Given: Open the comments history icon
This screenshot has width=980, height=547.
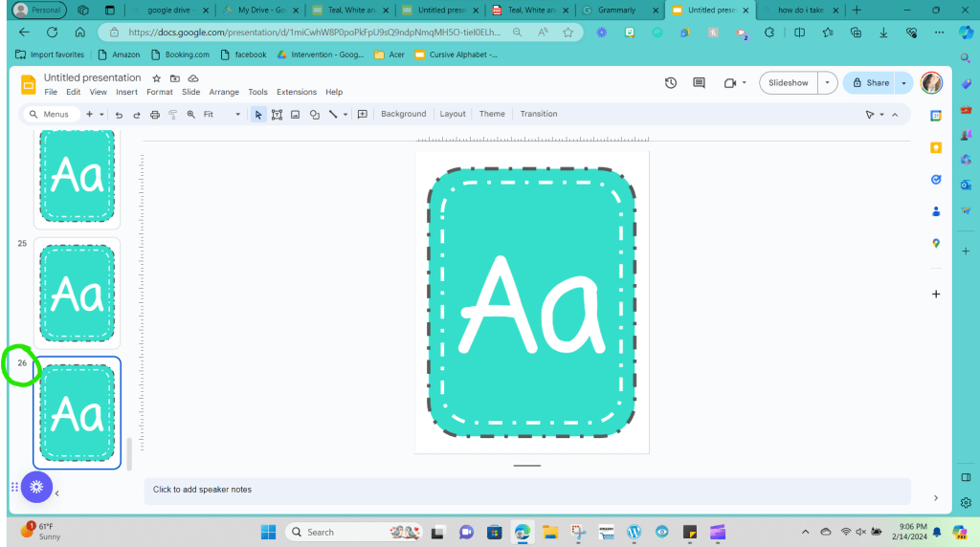Looking at the screenshot, I should (x=700, y=83).
